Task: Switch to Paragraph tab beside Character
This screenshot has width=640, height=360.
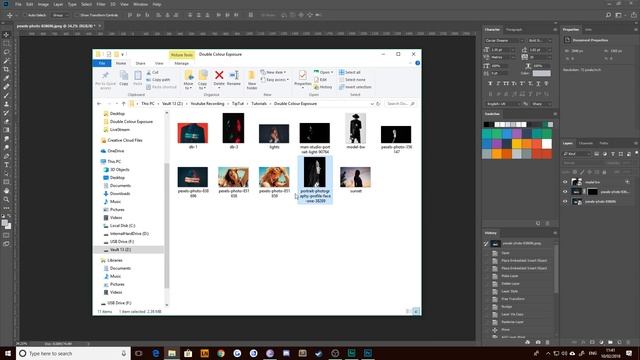Action: point(514,30)
